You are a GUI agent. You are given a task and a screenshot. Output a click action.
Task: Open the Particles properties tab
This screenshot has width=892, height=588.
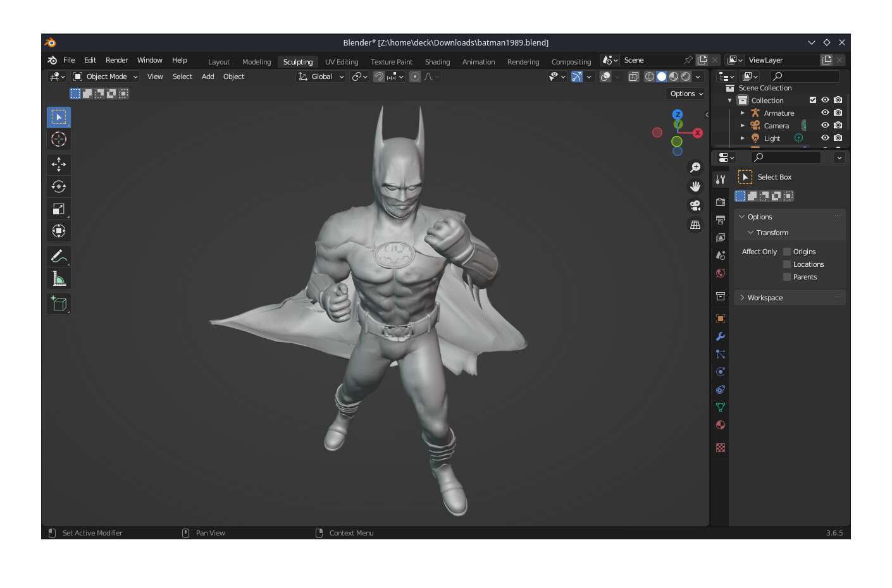point(721,354)
